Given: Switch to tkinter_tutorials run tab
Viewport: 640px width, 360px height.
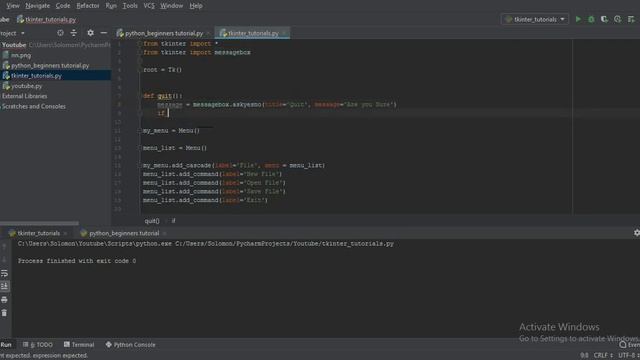Looking at the screenshot, I should coord(38,233).
